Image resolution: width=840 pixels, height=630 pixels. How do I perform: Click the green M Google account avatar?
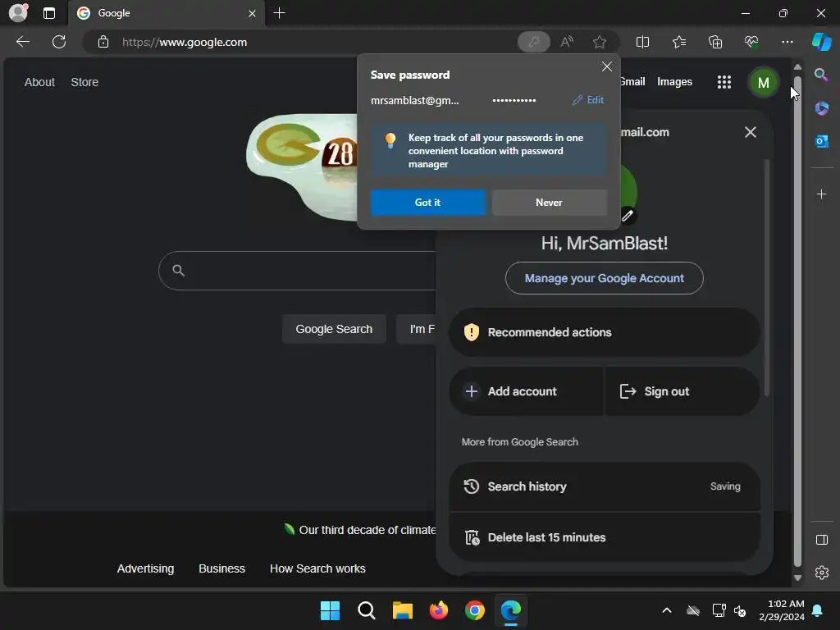pyautogui.click(x=764, y=83)
